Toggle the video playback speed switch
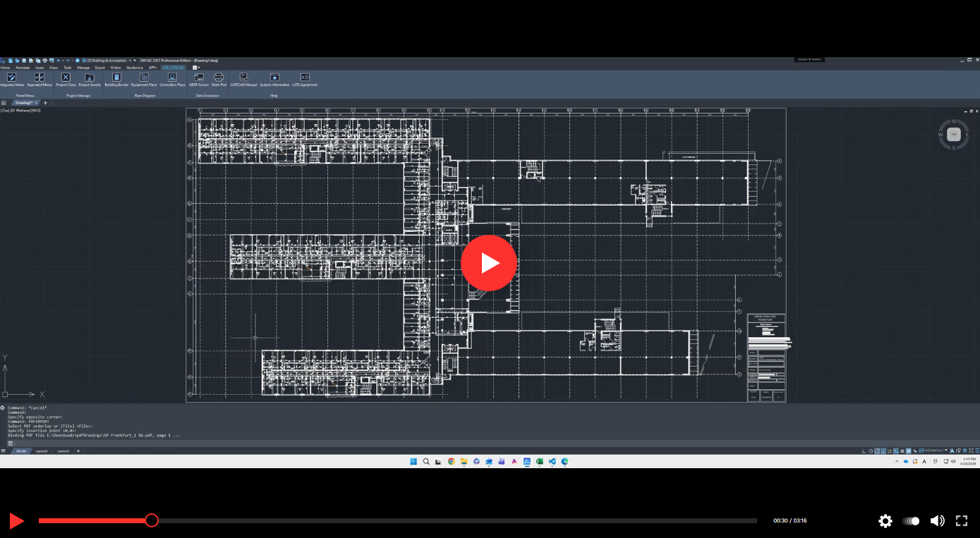 tap(912, 521)
